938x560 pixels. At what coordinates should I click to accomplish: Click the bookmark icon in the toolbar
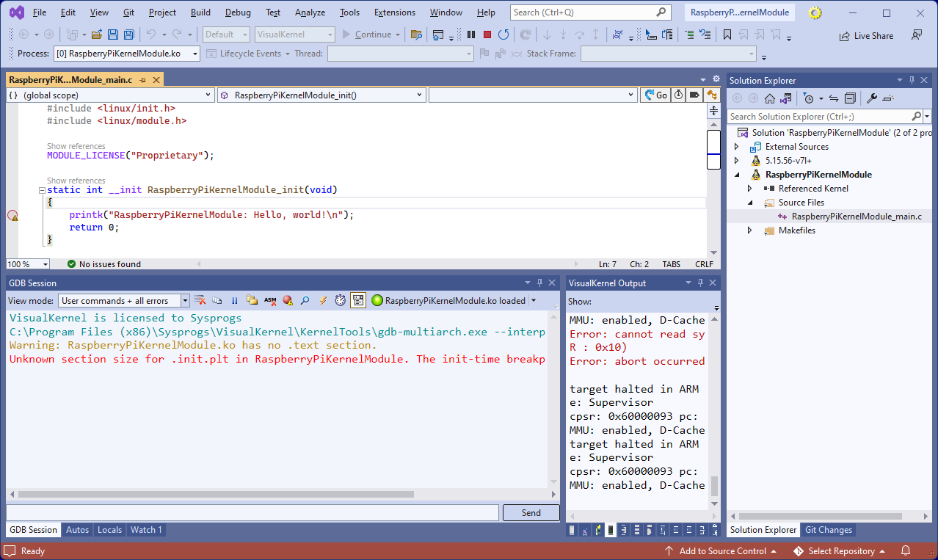[x=727, y=34]
